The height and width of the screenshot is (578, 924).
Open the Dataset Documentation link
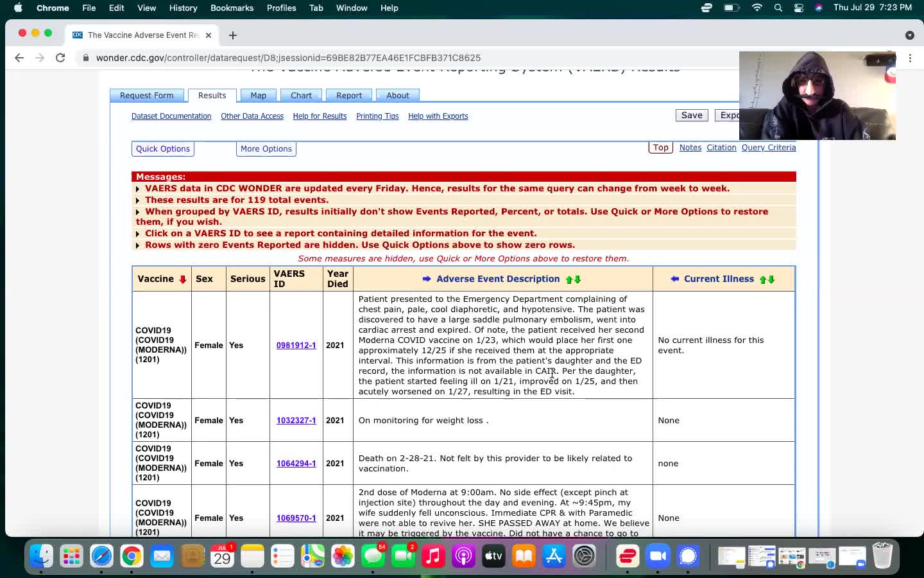pos(171,116)
